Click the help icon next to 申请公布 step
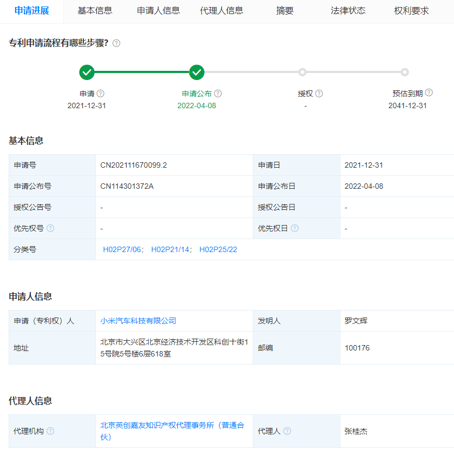The width and height of the screenshot is (454, 476). click(x=218, y=94)
